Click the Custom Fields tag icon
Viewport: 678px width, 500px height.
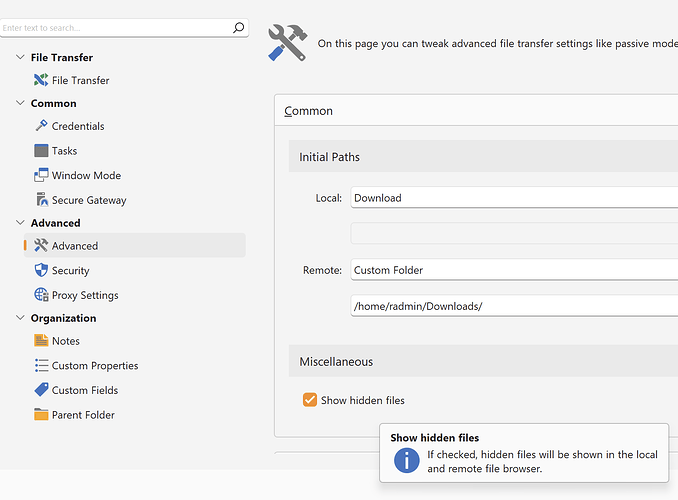point(41,390)
